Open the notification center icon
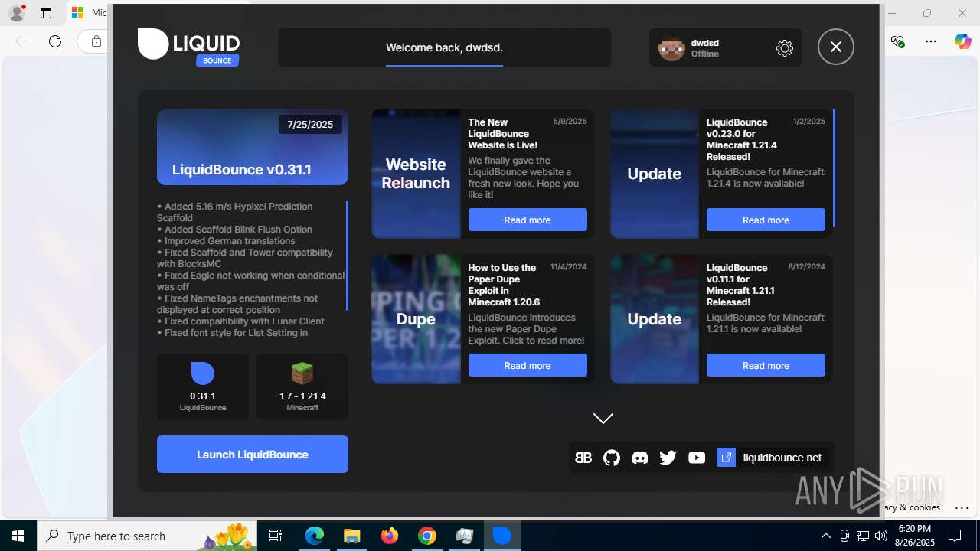 [955, 536]
